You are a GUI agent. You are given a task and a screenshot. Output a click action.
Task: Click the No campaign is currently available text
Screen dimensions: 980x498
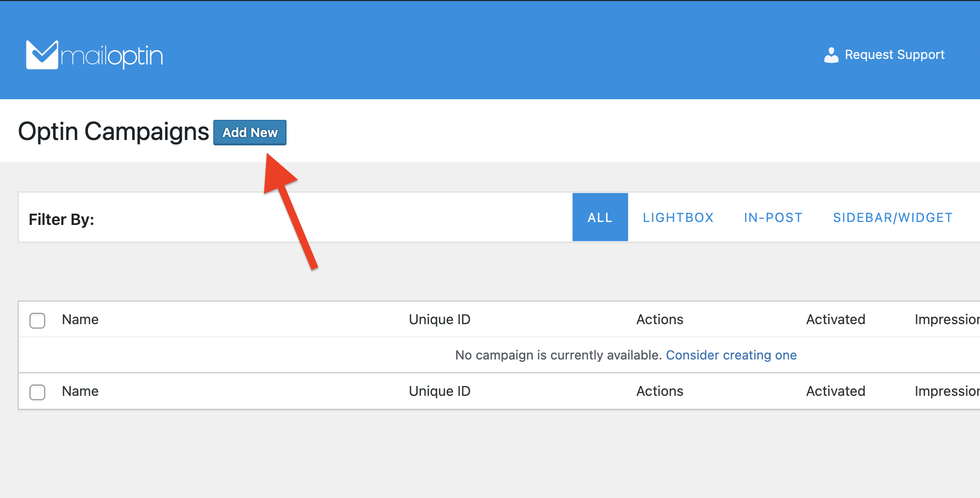558,355
